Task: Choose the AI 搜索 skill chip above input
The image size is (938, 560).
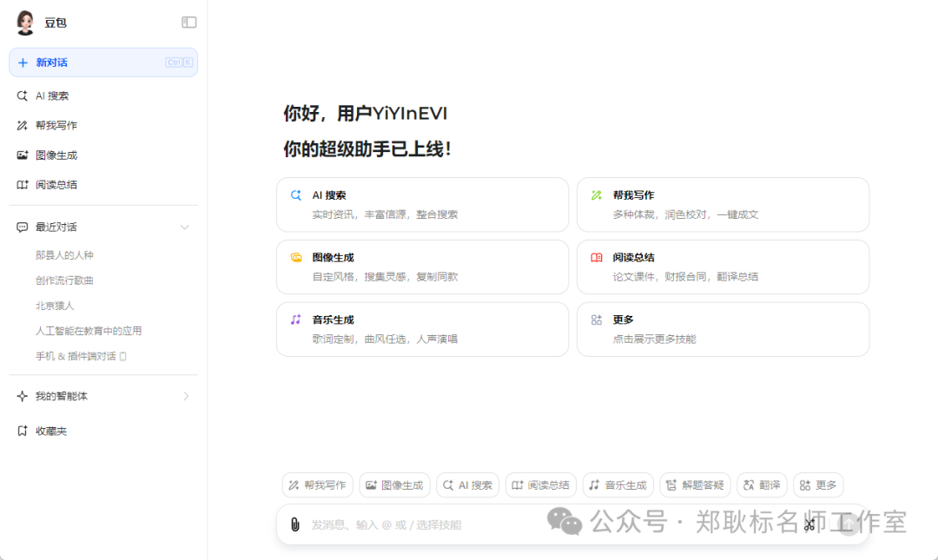Action: click(468, 485)
